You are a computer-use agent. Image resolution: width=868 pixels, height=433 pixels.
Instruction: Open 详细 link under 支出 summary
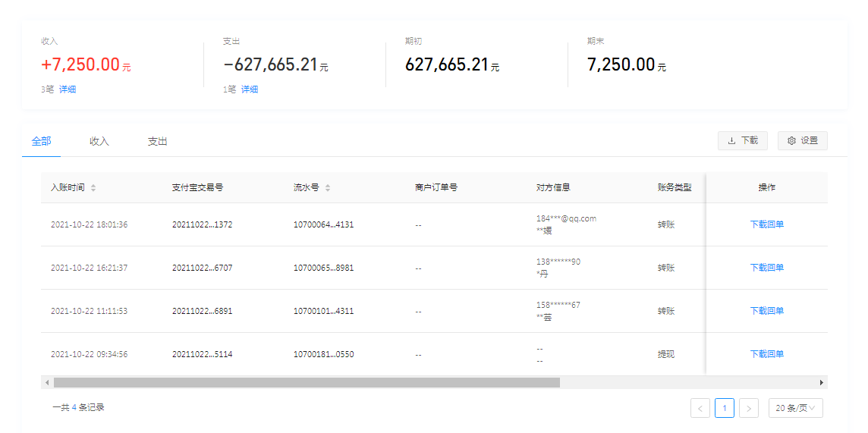tap(250, 89)
